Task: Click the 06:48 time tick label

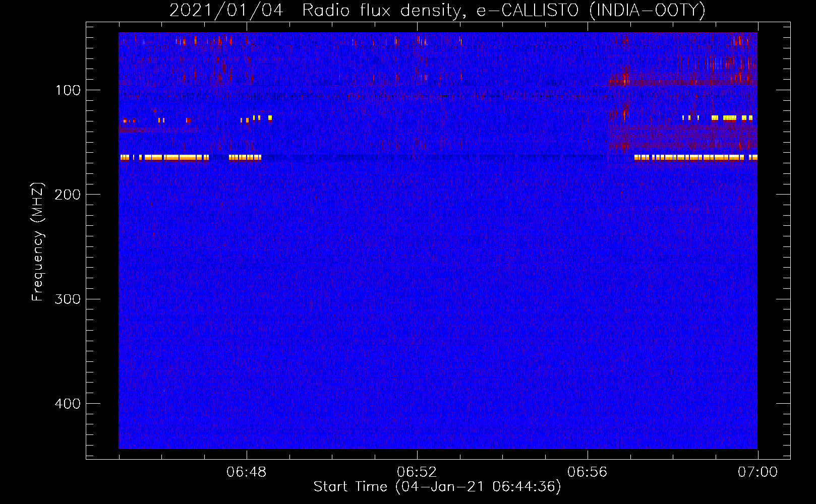Action: click(247, 472)
